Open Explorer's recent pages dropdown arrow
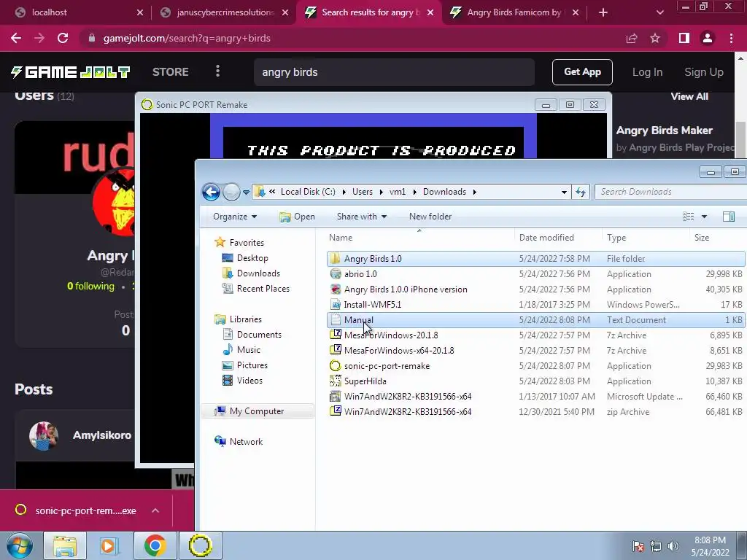Screen dimensions: 747x560 246,192
